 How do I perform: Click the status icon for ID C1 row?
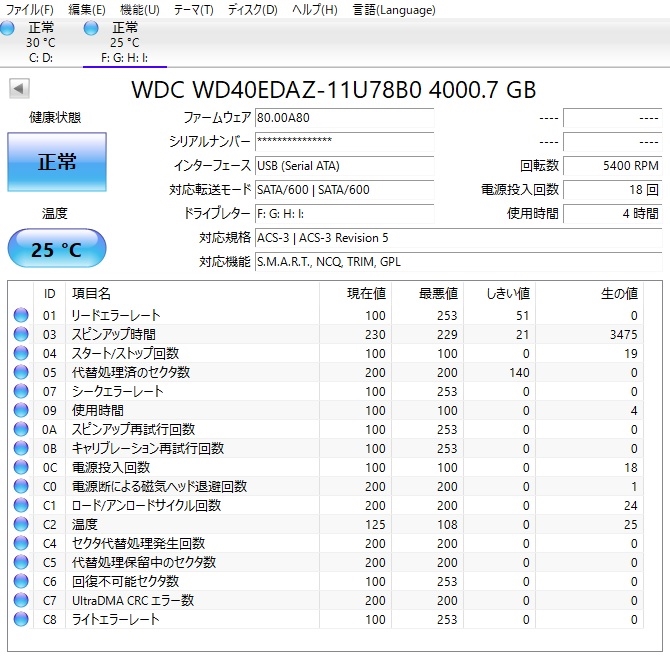click(x=21, y=505)
